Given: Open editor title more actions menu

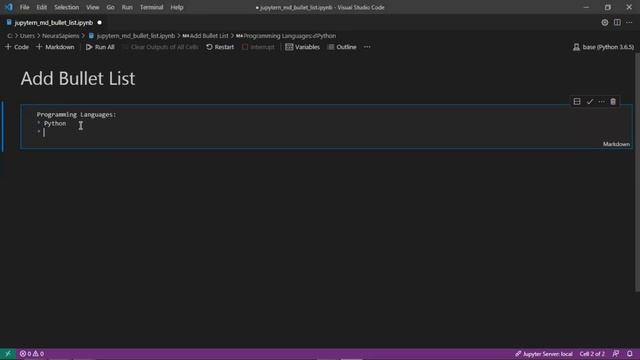Looking at the screenshot, I should (x=629, y=23).
